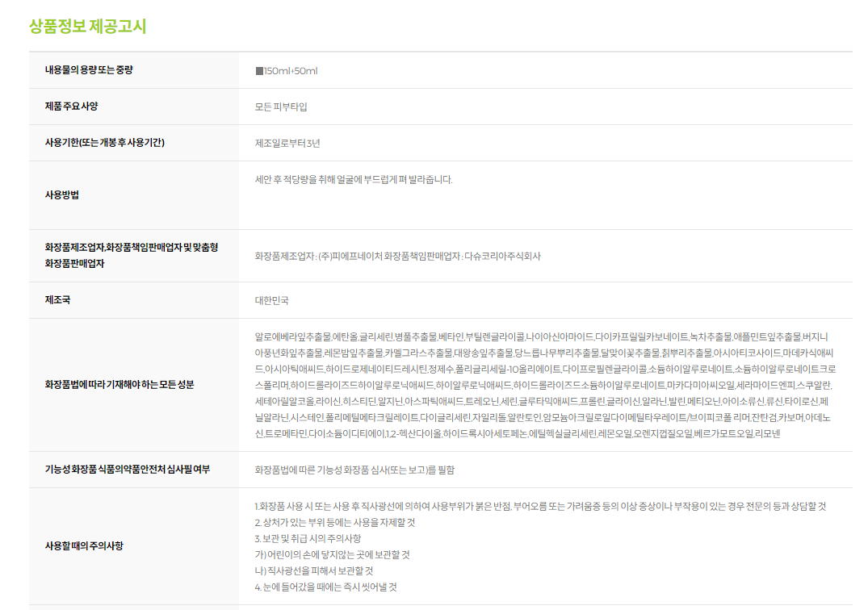Click the 대한민국 country value
Image resolution: width=868 pixels, height=610 pixels.
tap(271, 300)
